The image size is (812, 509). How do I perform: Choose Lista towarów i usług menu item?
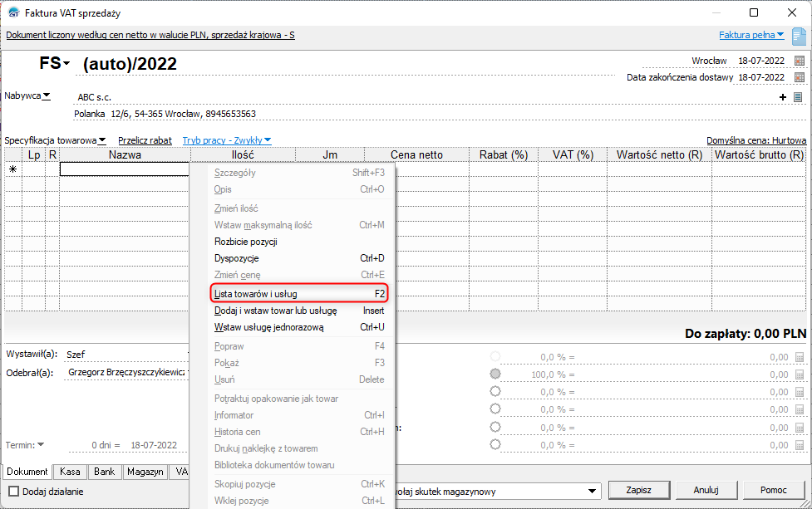(x=299, y=294)
